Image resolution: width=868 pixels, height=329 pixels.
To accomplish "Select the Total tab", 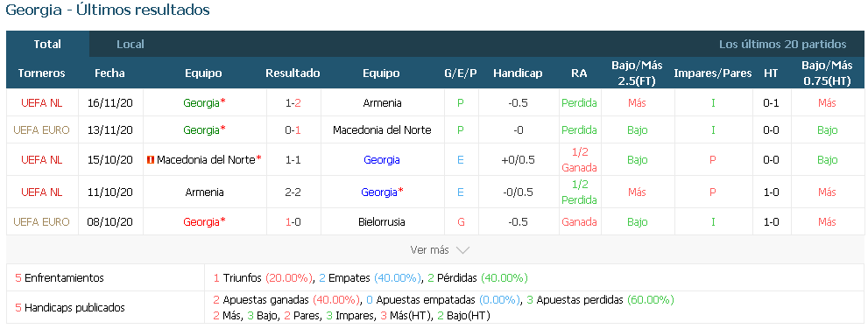I will point(47,45).
